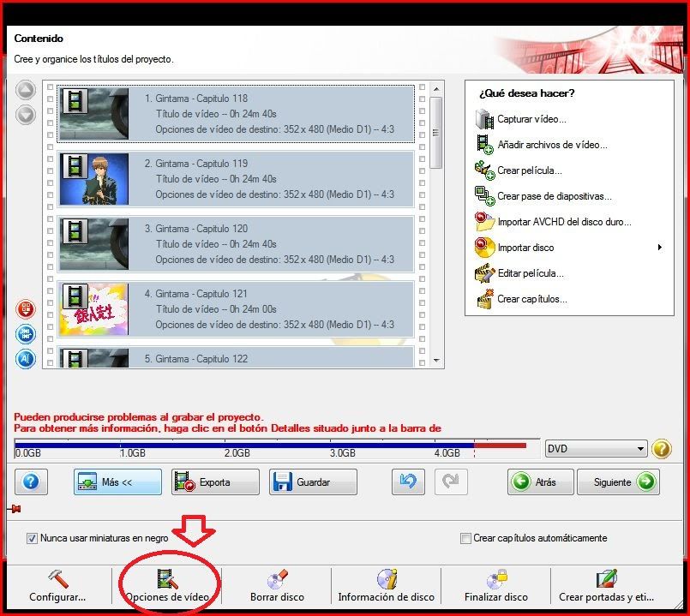
Task: Open Opciones de vídeo tool
Action: (167, 587)
